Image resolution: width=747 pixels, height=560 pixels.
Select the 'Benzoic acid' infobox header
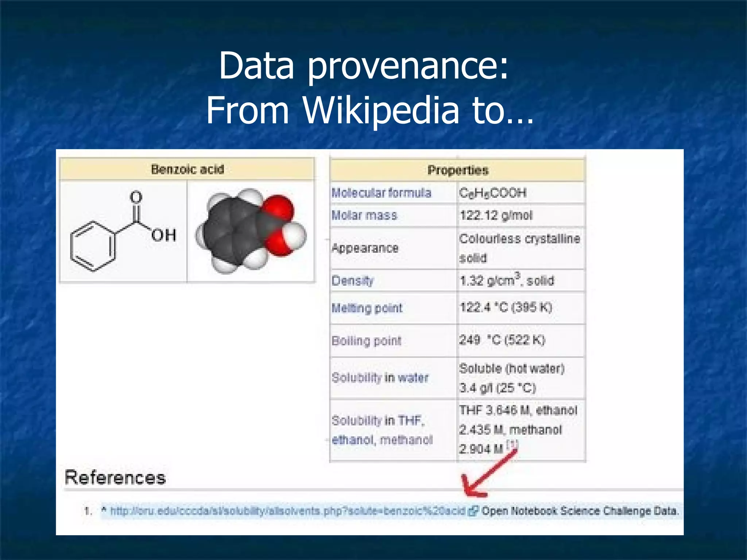(187, 169)
